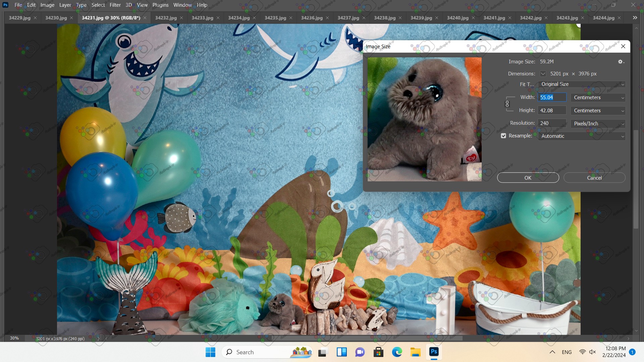
Task: Click the Photoshop icon in the taskbar
Action: point(434,352)
